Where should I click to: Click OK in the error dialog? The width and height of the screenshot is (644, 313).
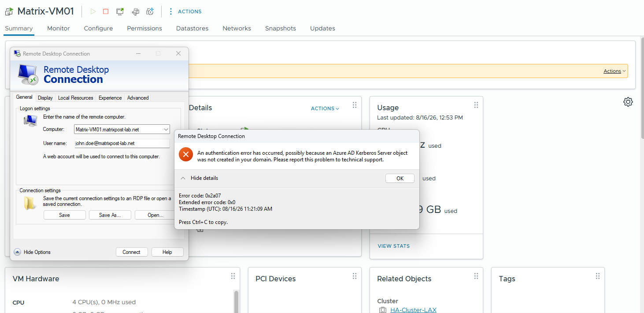pos(400,179)
